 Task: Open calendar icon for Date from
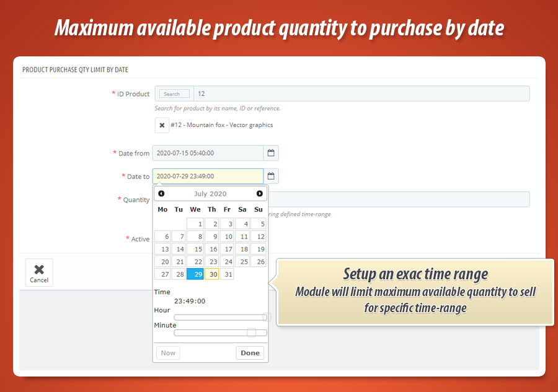(271, 153)
